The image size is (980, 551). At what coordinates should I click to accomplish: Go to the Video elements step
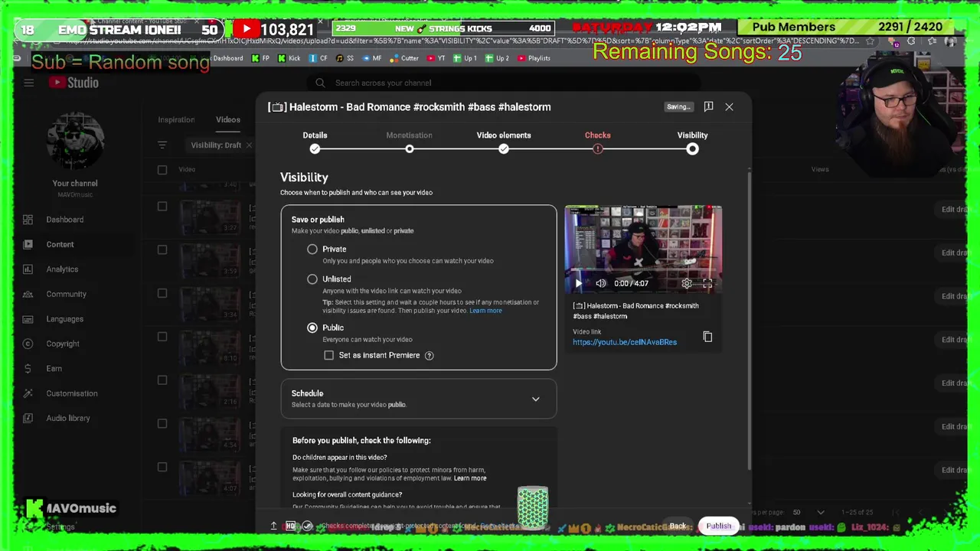(504, 142)
